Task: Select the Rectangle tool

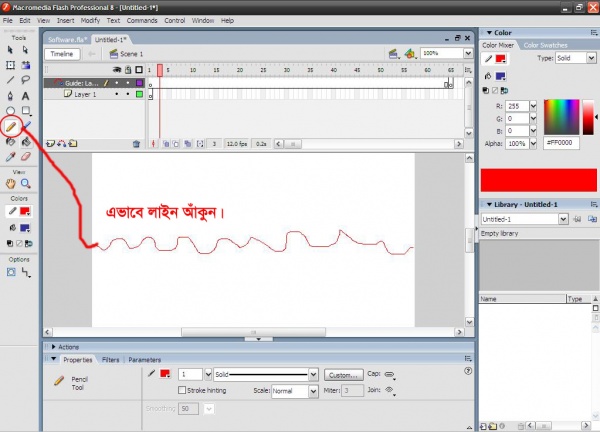Action: click(26, 111)
